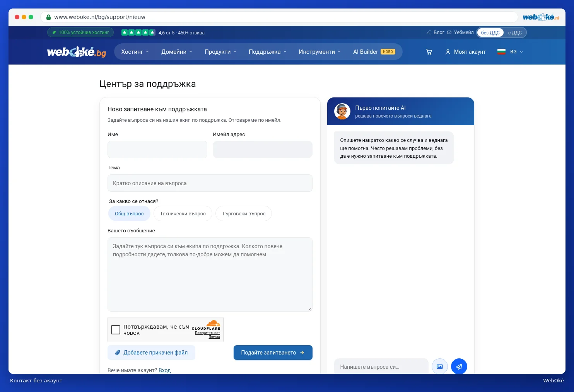The height and width of the screenshot is (392, 574).
Task: Click the address bar padlock icon
Action: [x=48, y=17]
